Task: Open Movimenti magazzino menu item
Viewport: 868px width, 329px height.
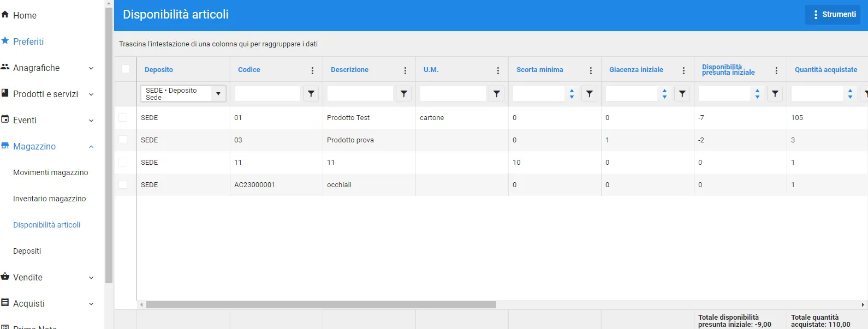Action: pyautogui.click(x=50, y=172)
